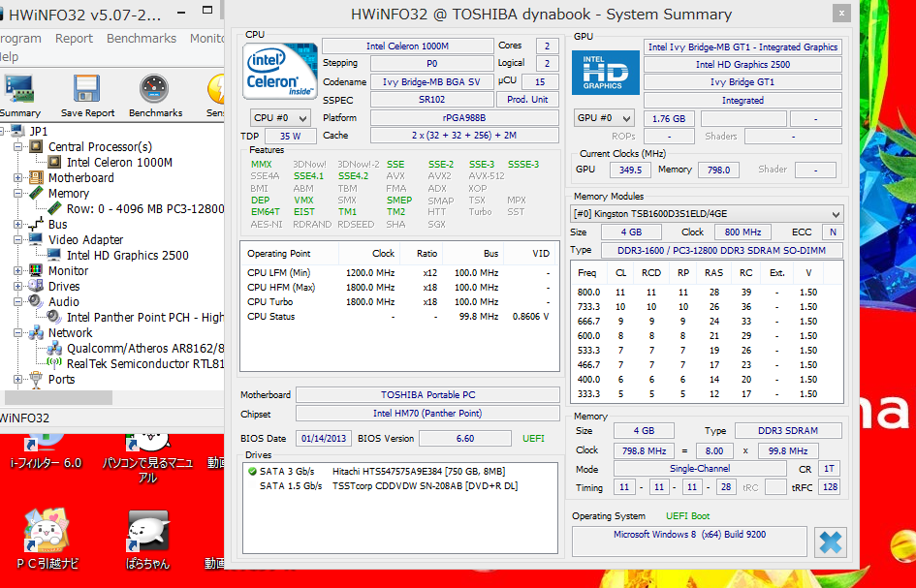The width and height of the screenshot is (916, 588).
Task: Click the Intel Celeron inside logo
Action: (280, 72)
